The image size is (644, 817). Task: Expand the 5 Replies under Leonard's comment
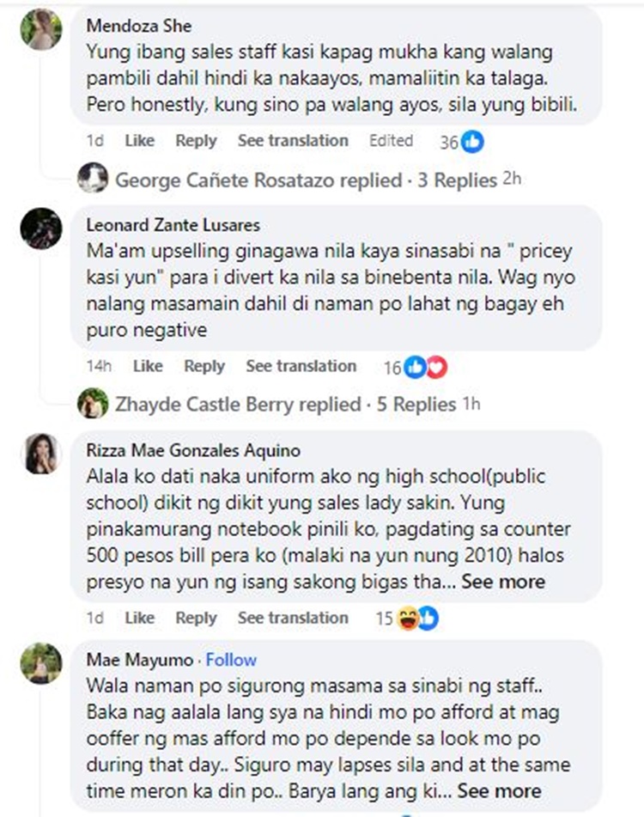(416, 405)
